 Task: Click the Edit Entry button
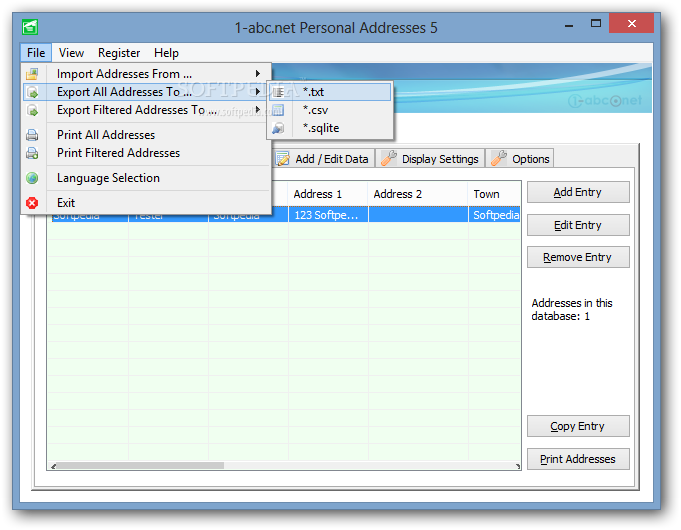pyautogui.click(x=578, y=225)
